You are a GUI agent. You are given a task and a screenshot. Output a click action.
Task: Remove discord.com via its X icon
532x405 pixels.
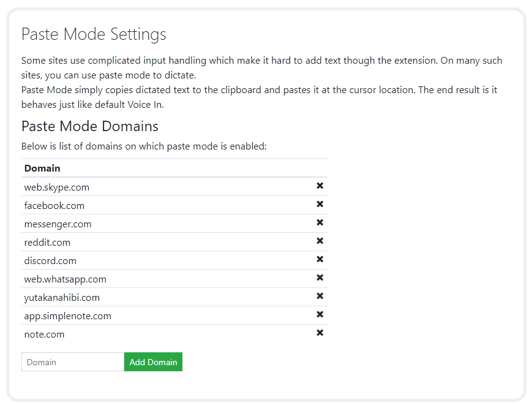click(320, 259)
